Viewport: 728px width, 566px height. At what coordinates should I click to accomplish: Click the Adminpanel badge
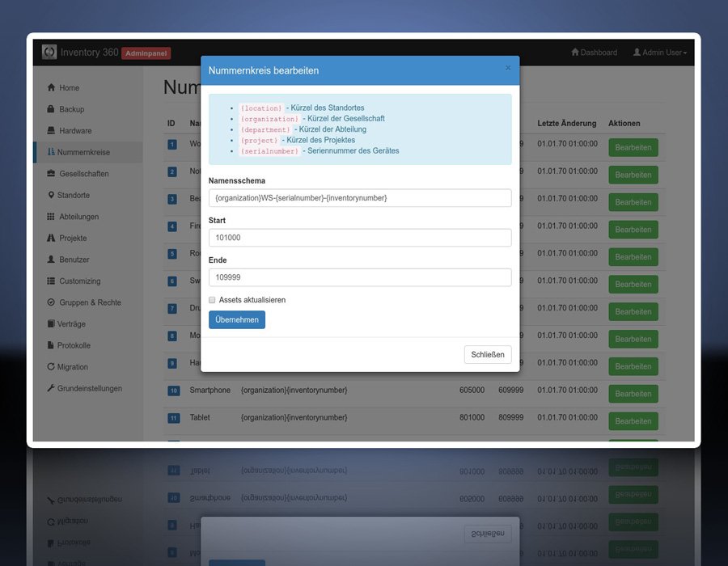(146, 53)
